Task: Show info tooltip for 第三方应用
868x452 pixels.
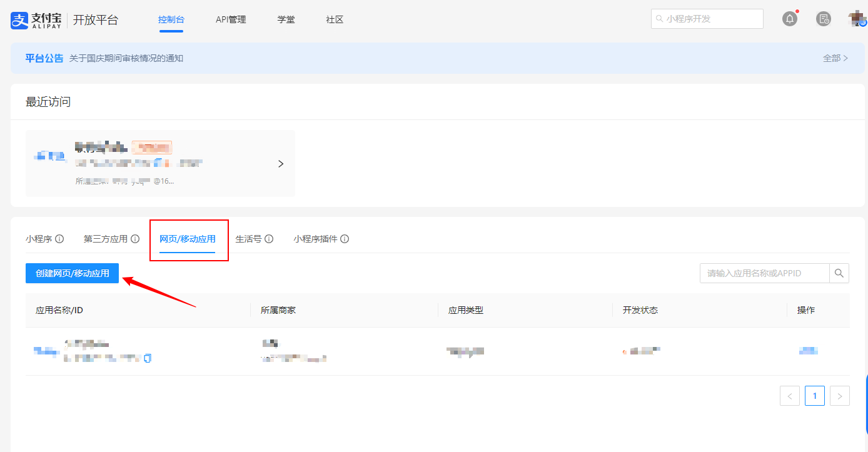Action: (x=135, y=239)
